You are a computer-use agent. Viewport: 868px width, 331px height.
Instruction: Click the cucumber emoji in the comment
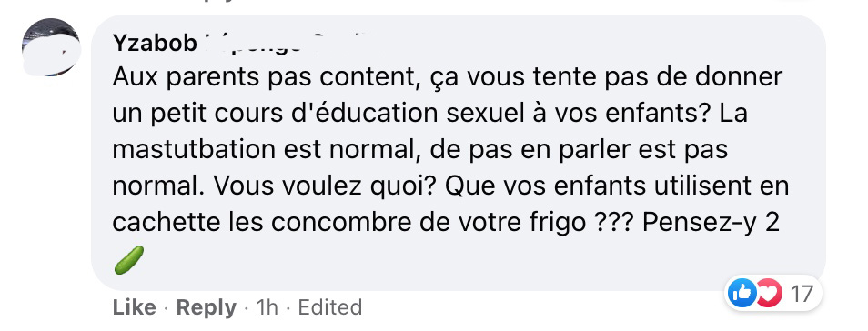tap(129, 259)
